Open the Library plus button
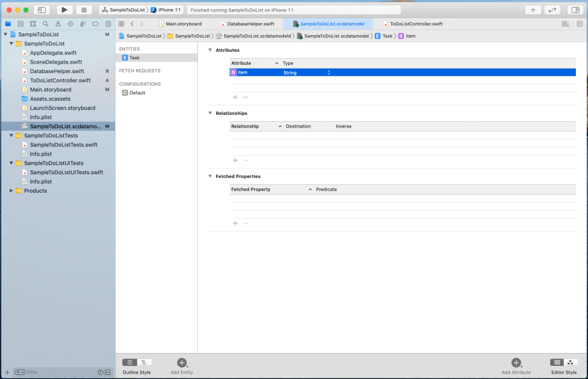The width and height of the screenshot is (588, 379). pos(533,10)
